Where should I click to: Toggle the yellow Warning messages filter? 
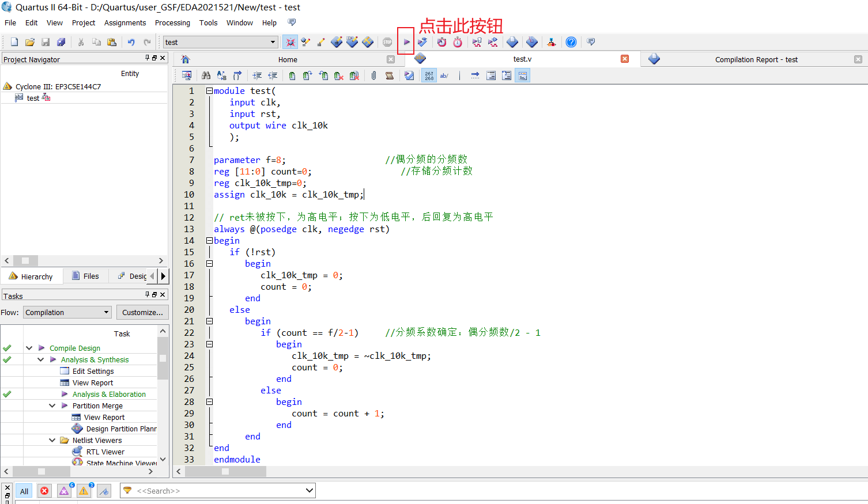click(84, 491)
